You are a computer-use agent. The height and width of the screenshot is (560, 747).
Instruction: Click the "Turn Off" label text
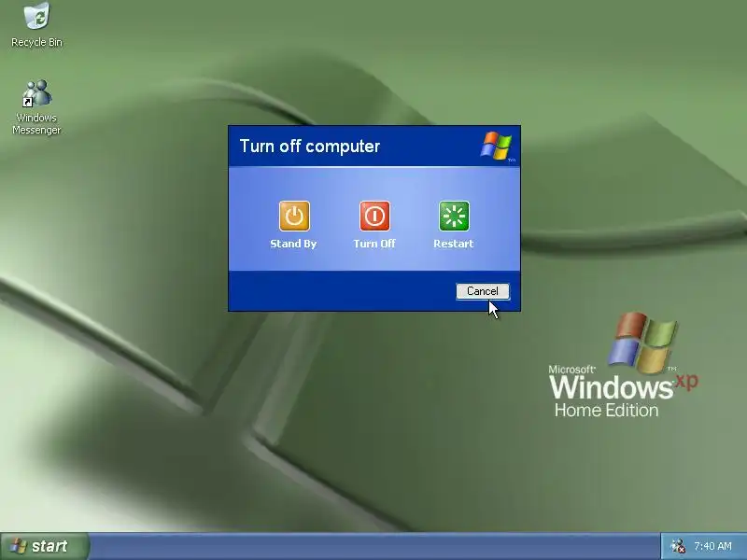tap(374, 244)
